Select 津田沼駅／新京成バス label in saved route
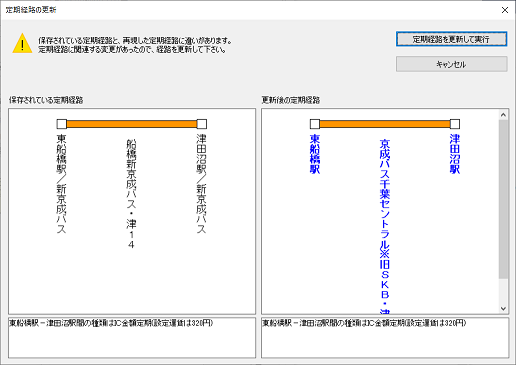Screen dimensions: 516x365 pos(201,183)
